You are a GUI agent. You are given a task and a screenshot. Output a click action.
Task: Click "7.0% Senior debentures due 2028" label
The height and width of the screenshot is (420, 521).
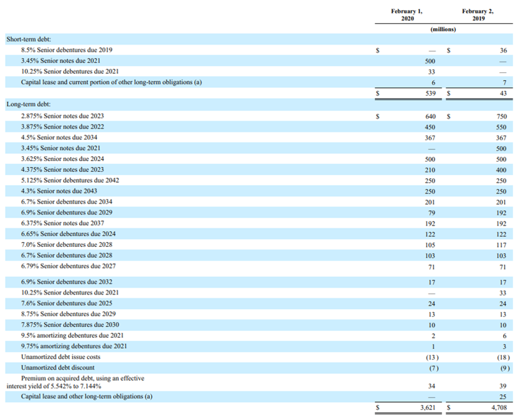(67, 244)
